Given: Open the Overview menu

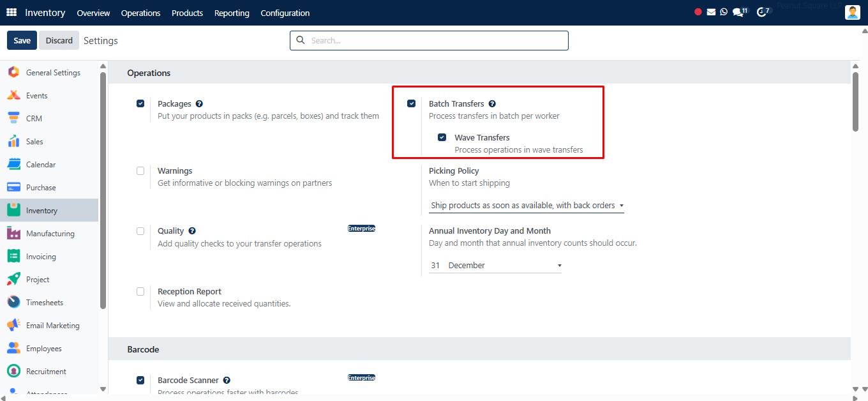Looking at the screenshot, I should click(93, 13).
